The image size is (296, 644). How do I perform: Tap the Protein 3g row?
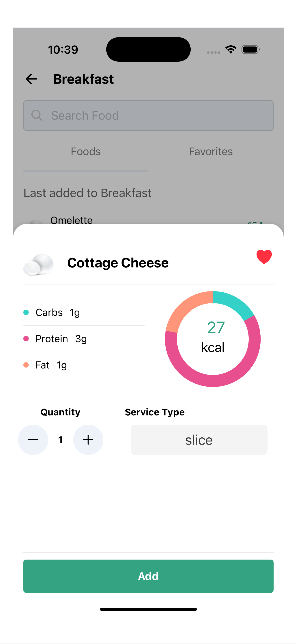pos(84,339)
